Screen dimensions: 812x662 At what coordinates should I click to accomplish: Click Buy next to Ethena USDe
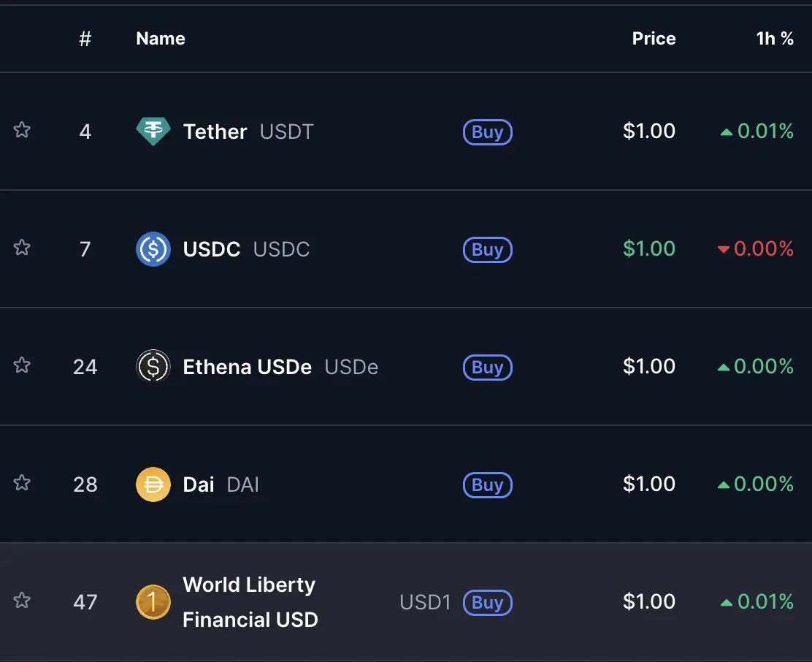click(x=487, y=368)
